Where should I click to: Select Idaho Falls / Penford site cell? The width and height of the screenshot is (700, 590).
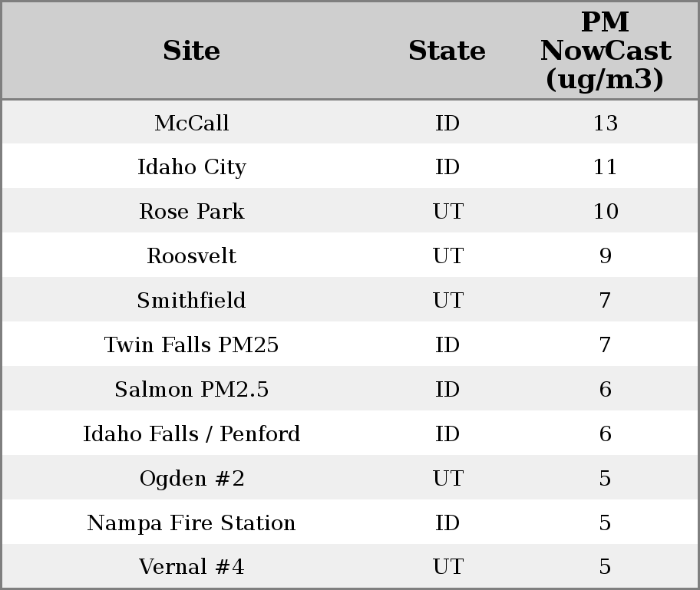(191, 434)
